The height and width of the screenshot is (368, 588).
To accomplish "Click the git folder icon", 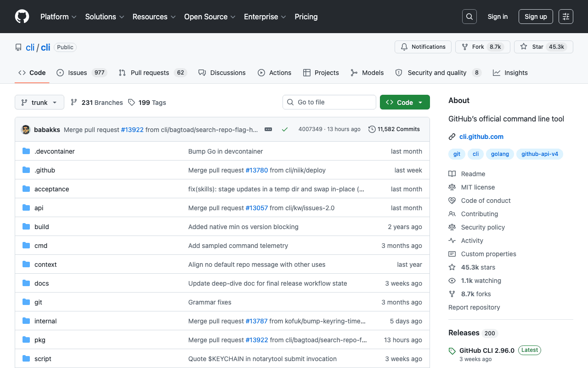I will tap(26, 302).
